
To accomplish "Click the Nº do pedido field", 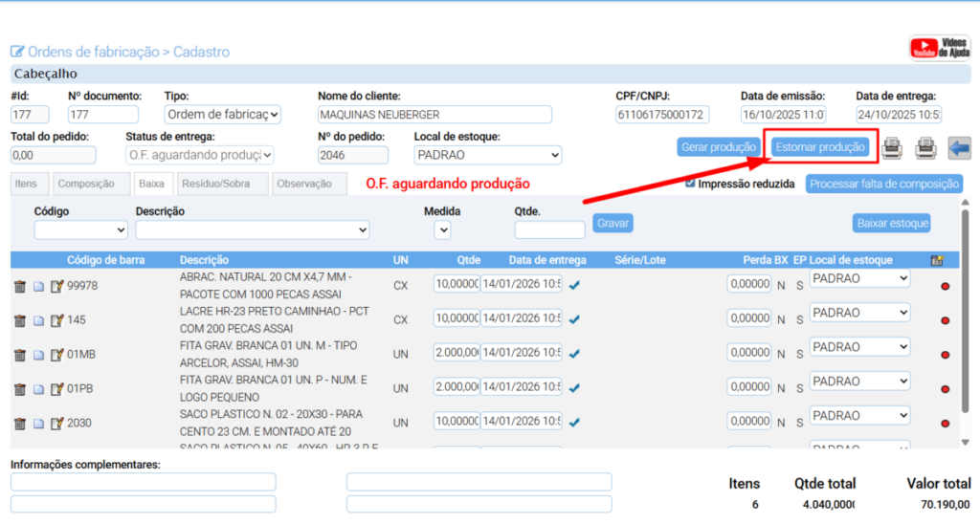I will click(353, 155).
